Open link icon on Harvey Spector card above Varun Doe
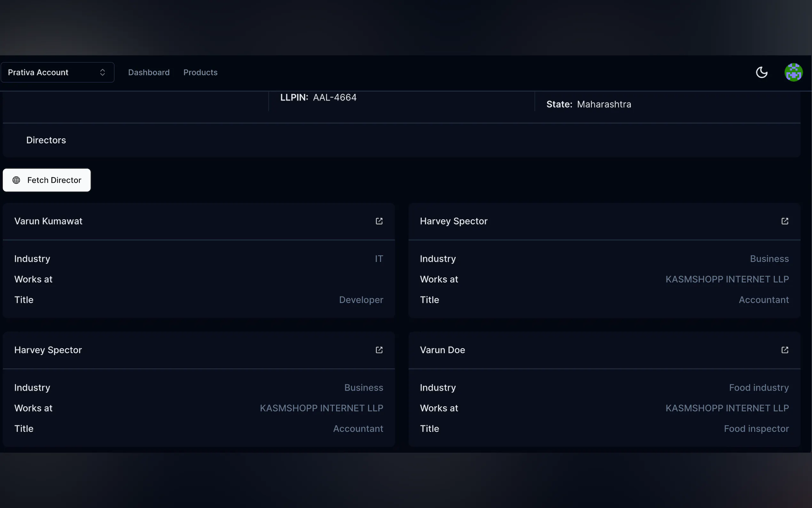812x508 pixels. [x=785, y=221]
